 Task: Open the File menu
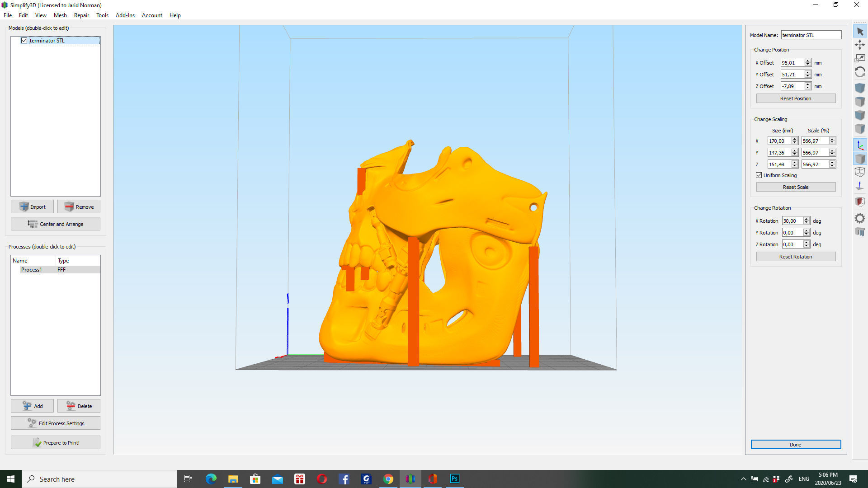pos(8,15)
